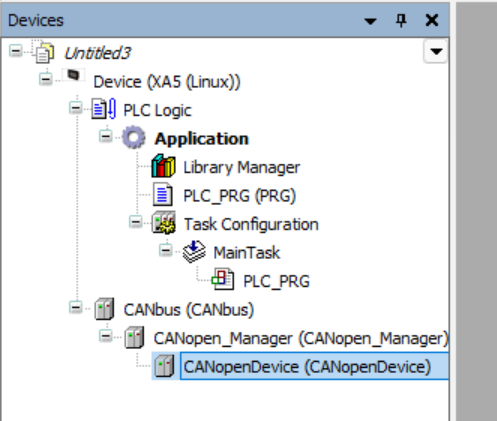The width and height of the screenshot is (497, 421).
Task: Collapse the Device (XA5 (Linux)) node
Action: (46, 79)
